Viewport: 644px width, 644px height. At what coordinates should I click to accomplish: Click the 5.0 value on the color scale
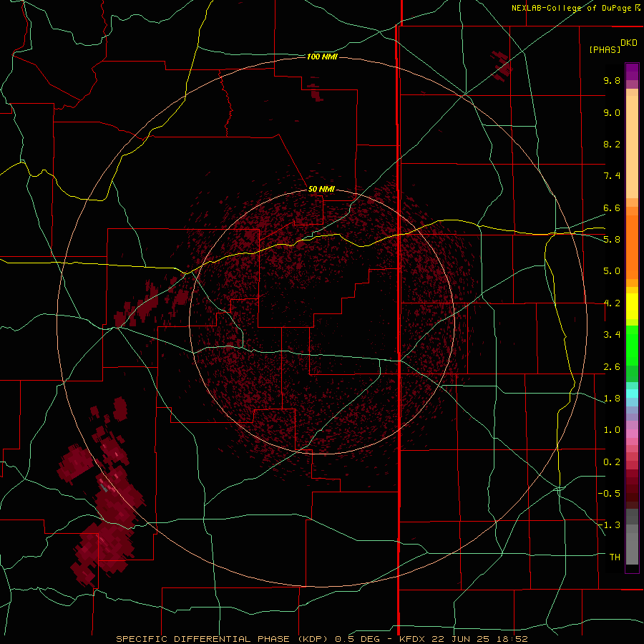pos(612,271)
